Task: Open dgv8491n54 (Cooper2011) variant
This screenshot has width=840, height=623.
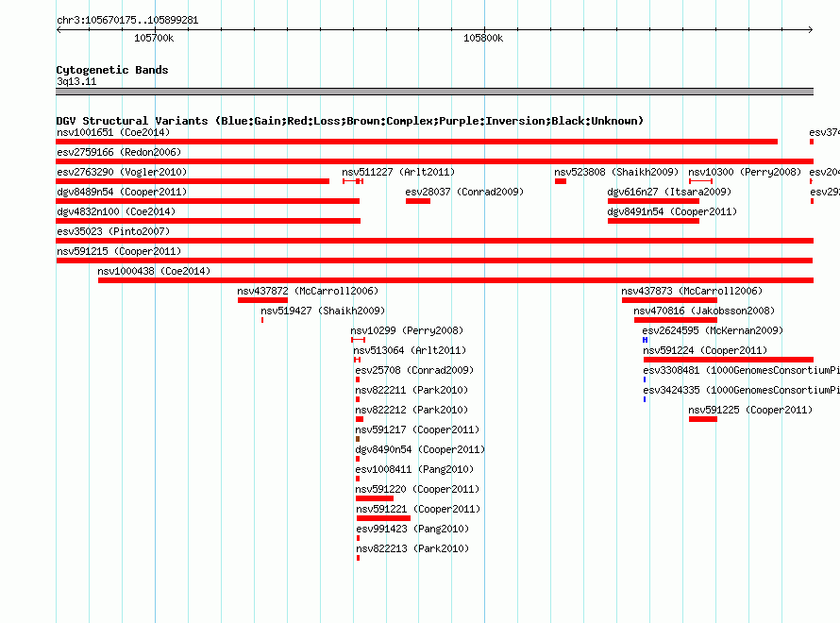Action: tap(672, 211)
